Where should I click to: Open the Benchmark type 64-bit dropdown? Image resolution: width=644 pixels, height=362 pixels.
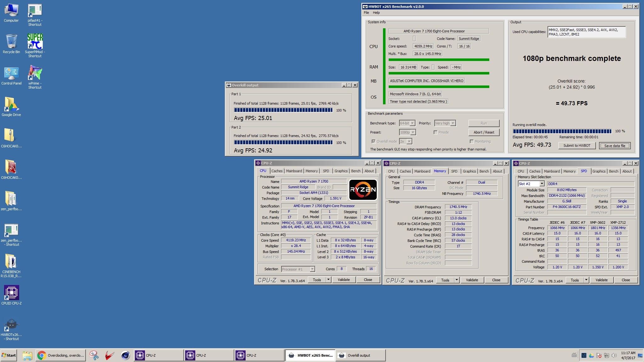click(407, 123)
